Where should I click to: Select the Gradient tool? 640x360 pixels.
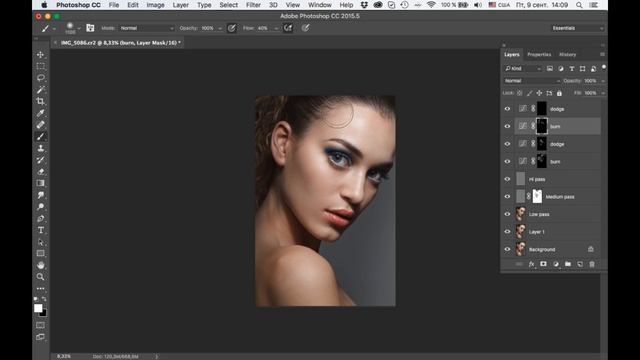point(40,183)
